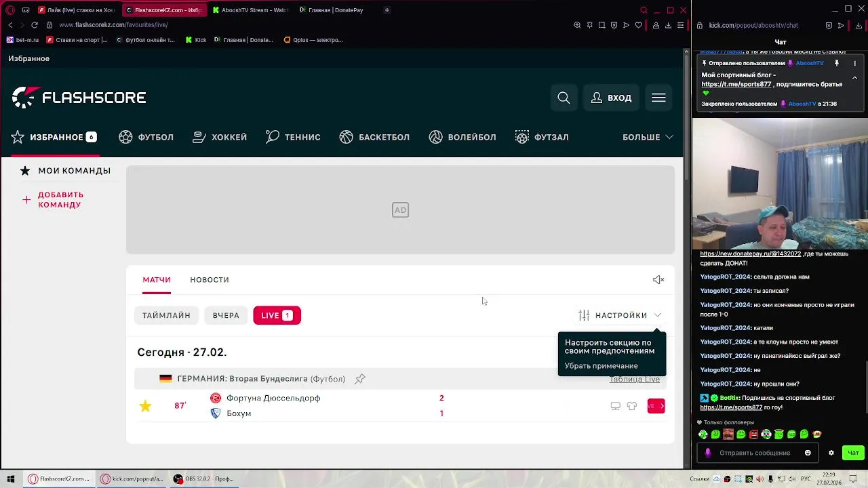This screenshot has width=868, height=488.
Task: Expand the НАСТРОЙКИ dropdown
Action: coord(620,315)
